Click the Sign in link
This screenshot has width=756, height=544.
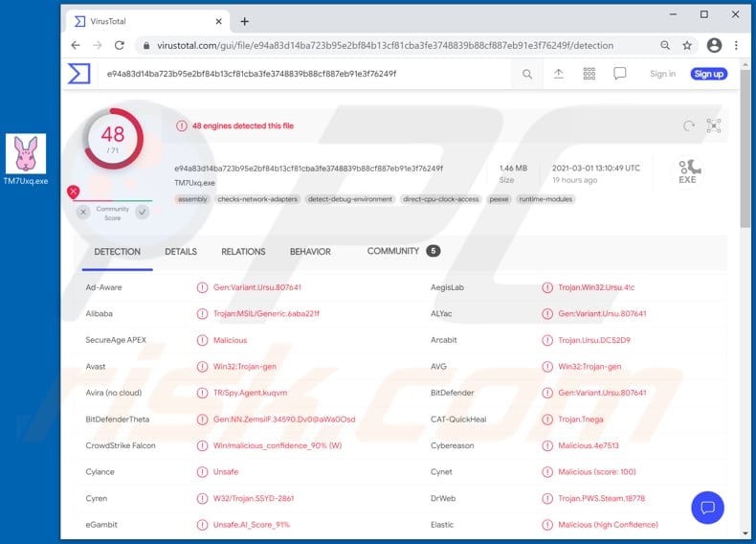click(662, 74)
